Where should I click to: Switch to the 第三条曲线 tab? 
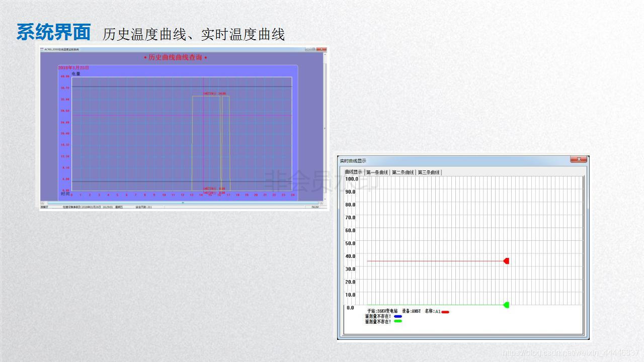[429, 172]
